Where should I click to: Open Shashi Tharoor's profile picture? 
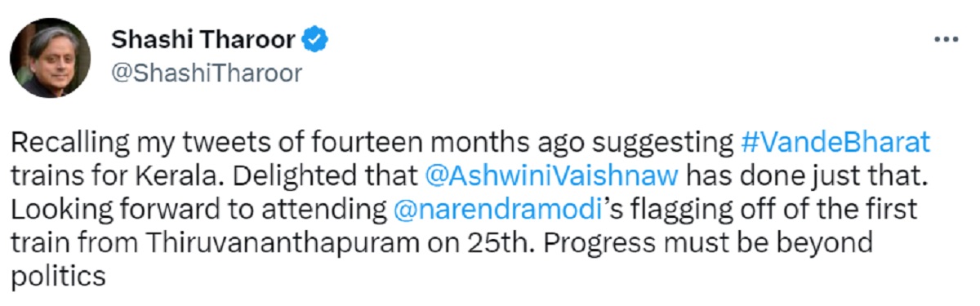click(50, 59)
